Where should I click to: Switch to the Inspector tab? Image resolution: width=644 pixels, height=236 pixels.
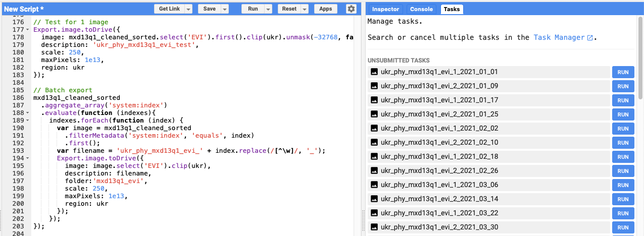coord(386,9)
